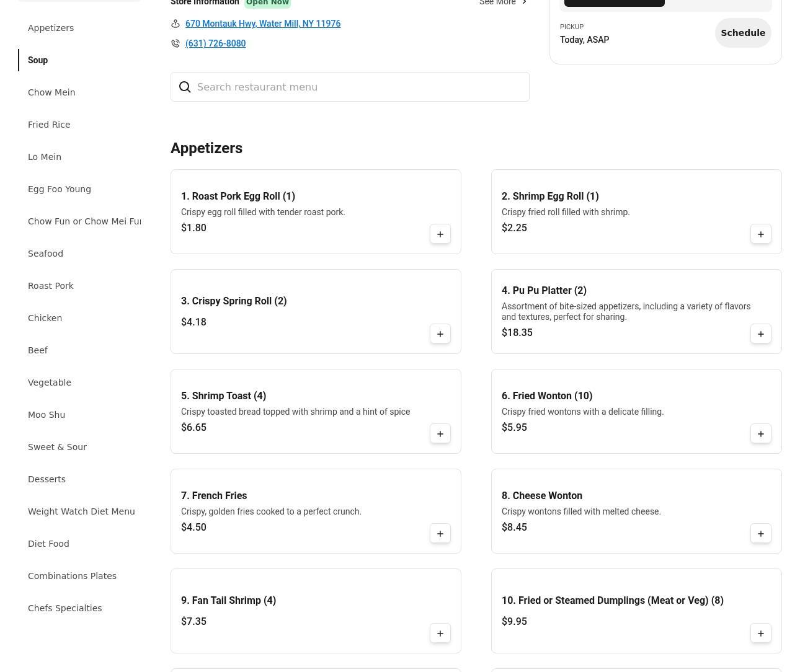Select the Moo Shu category
Image resolution: width=800 pixels, height=672 pixels.
tap(47, 415)
